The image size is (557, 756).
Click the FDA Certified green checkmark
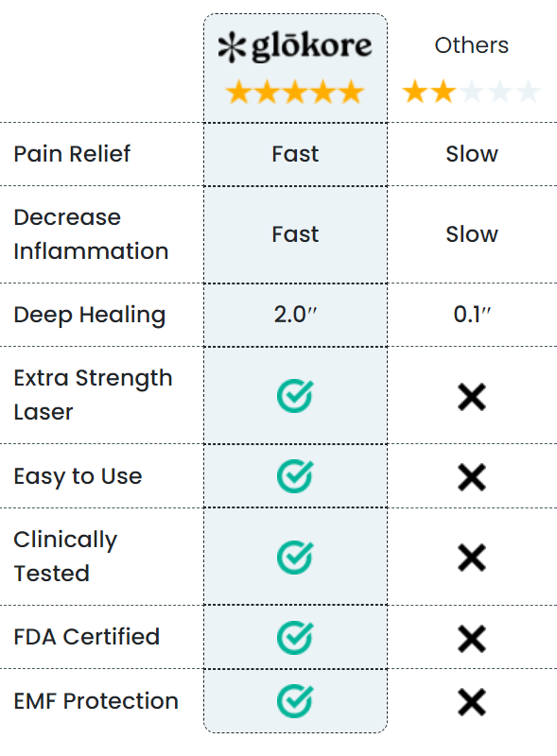(295, 637)
